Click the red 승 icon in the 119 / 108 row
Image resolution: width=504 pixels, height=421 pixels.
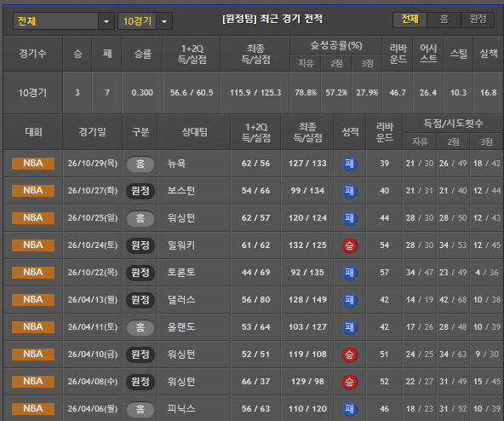coord(350,355)
